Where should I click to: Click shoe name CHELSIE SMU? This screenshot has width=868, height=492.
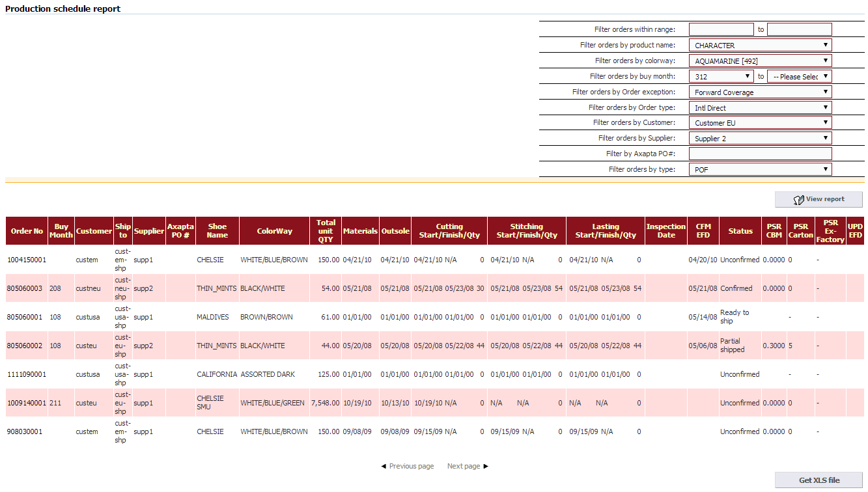(210, 403)
